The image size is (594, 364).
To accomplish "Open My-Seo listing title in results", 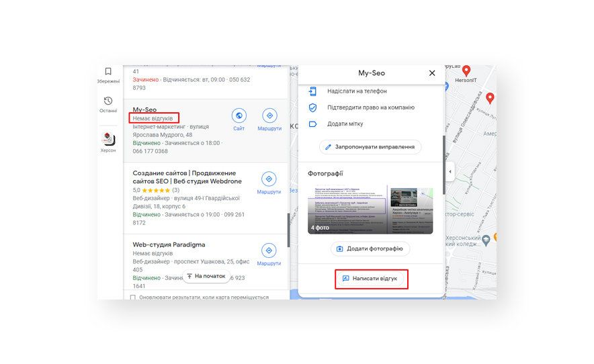I will (144, 109).
